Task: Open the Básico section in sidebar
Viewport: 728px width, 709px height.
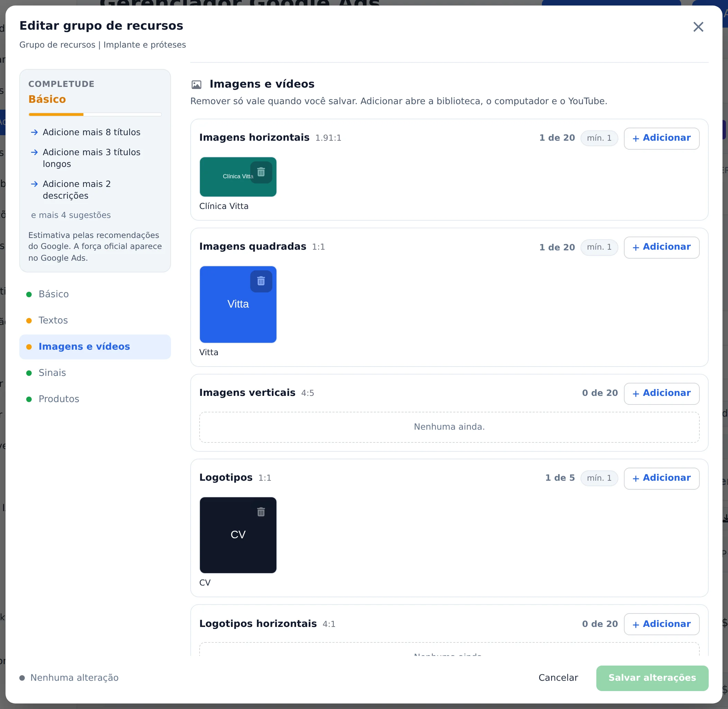Action: [95, 294]
